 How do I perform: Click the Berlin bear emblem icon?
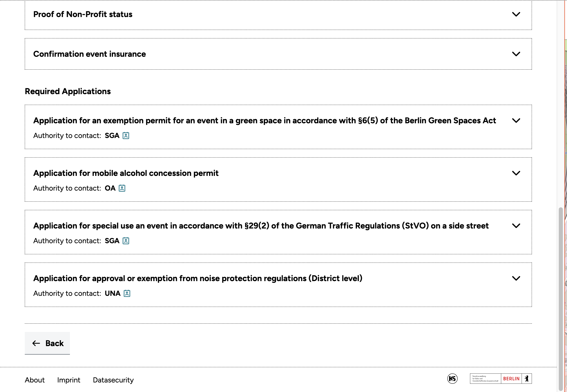527,379
